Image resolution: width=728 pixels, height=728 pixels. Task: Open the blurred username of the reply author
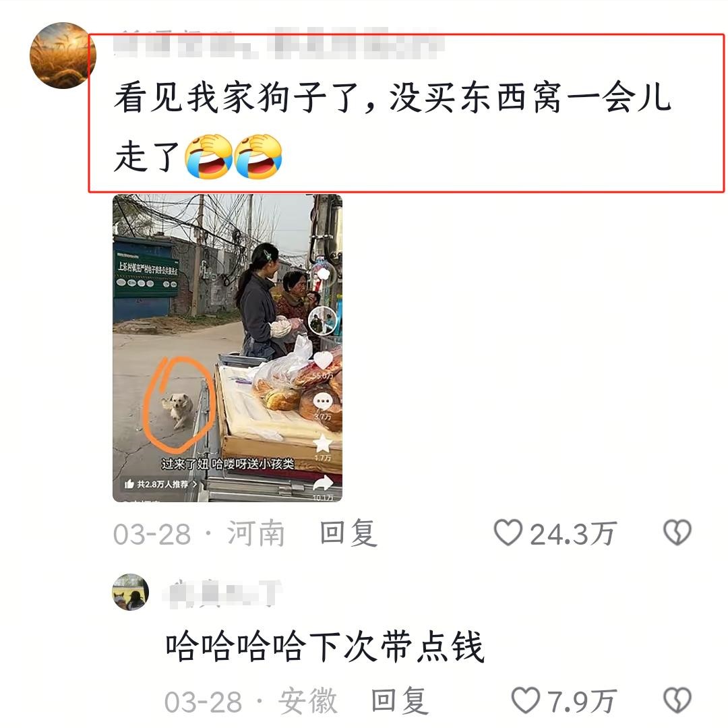click(x=223, y=593)
